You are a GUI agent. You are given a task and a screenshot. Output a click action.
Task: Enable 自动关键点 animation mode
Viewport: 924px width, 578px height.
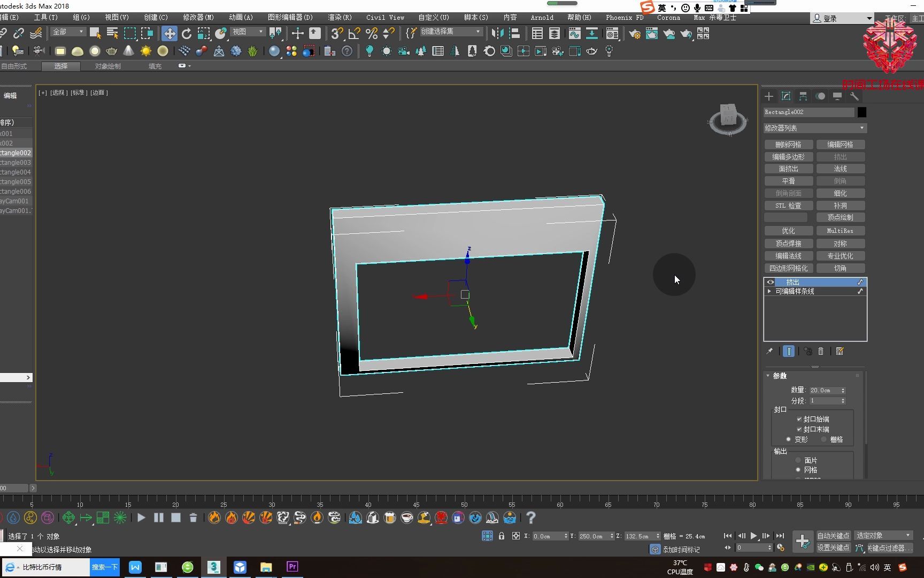point(832,535)
